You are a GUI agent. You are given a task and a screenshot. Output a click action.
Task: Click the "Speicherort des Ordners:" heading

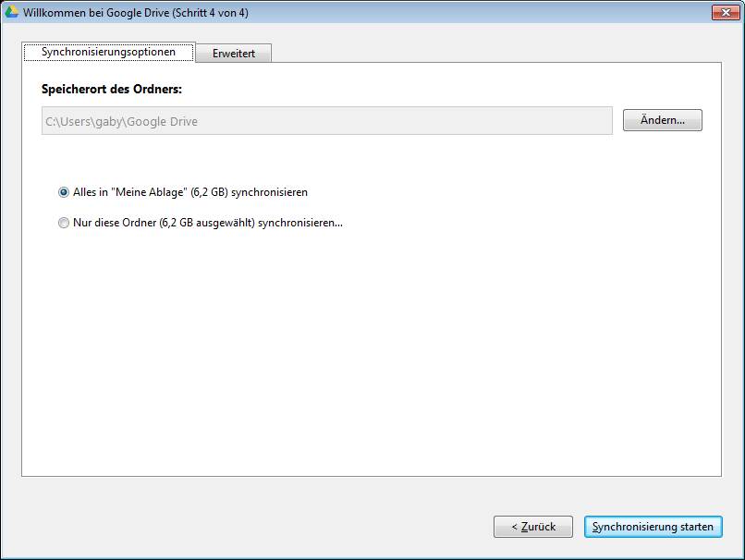point(112,90)
